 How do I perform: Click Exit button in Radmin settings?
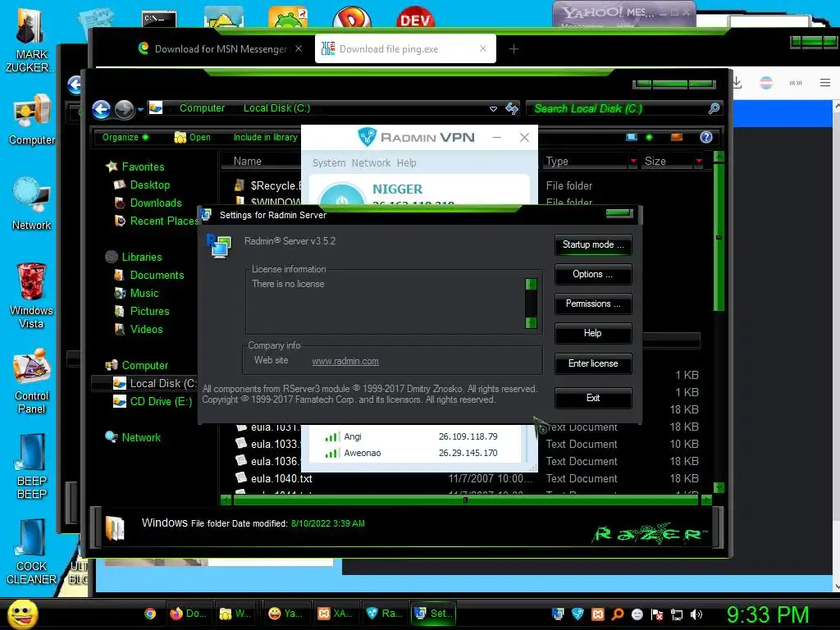click(593, 398)
